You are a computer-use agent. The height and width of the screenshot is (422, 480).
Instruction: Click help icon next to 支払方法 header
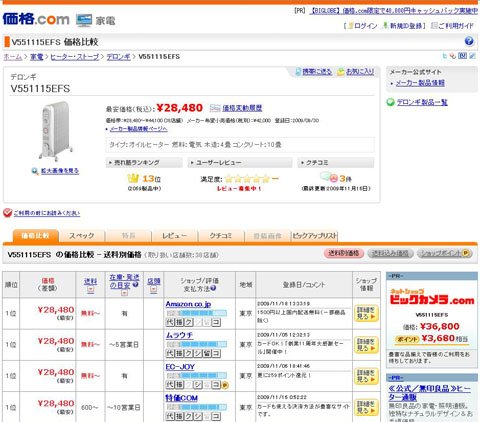[x=213, y=288]
